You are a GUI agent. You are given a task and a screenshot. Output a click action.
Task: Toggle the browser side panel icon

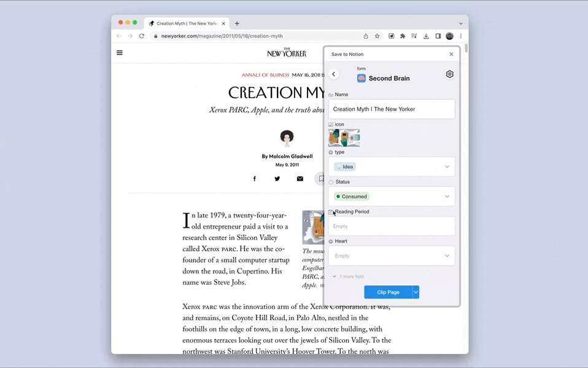pyautogui.click(x=438, y=36)
